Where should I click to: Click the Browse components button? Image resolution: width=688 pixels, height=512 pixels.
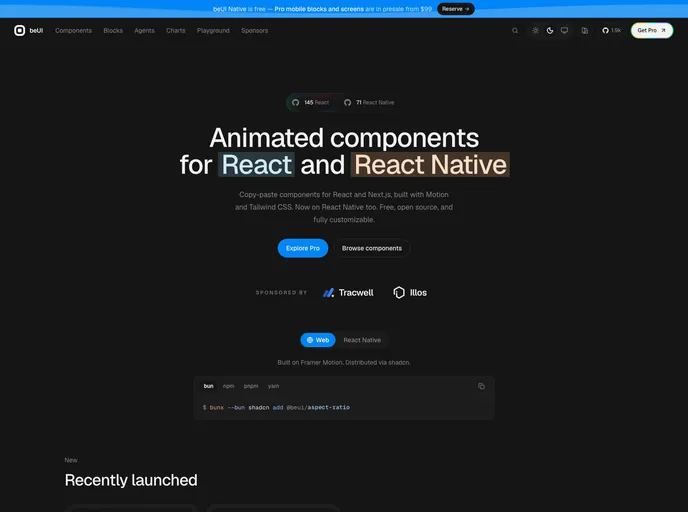tap(372, 248)
